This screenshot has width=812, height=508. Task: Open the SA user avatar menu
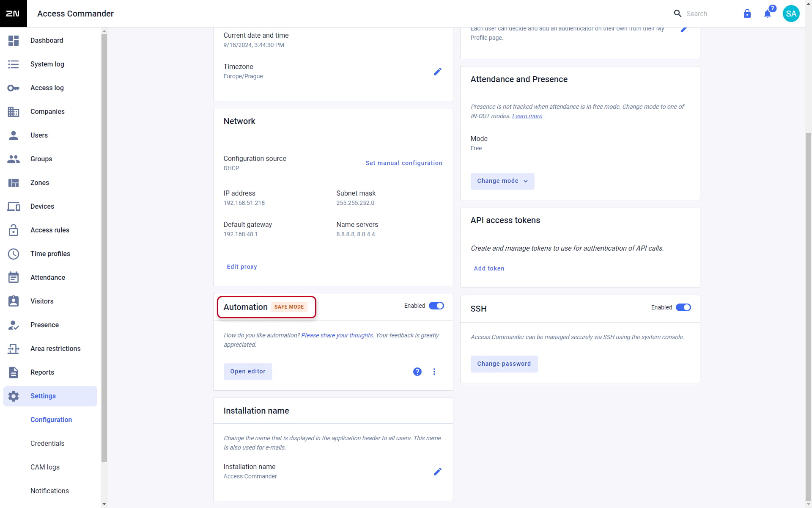pyautogui.click(x=791, y=14)
